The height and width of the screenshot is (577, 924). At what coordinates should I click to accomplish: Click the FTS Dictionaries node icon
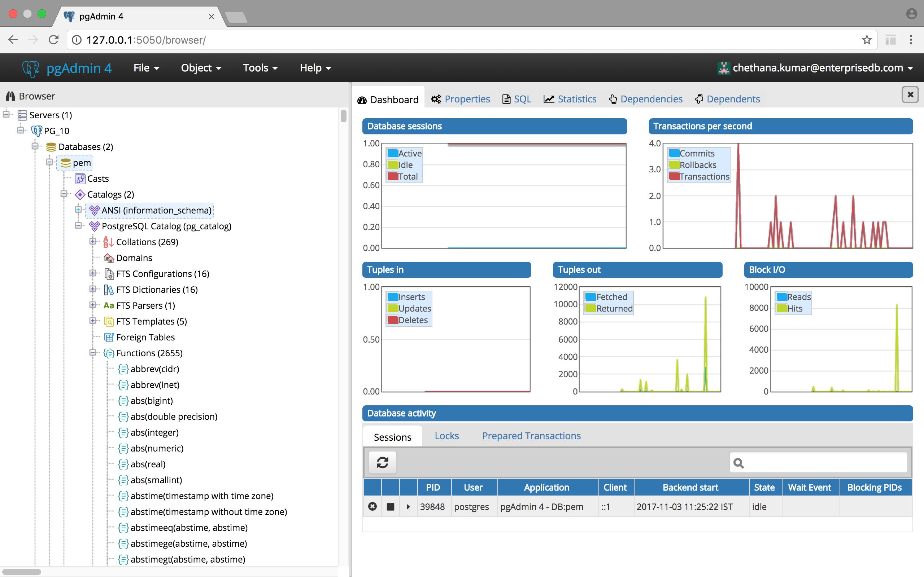click(x=108, y=290)
